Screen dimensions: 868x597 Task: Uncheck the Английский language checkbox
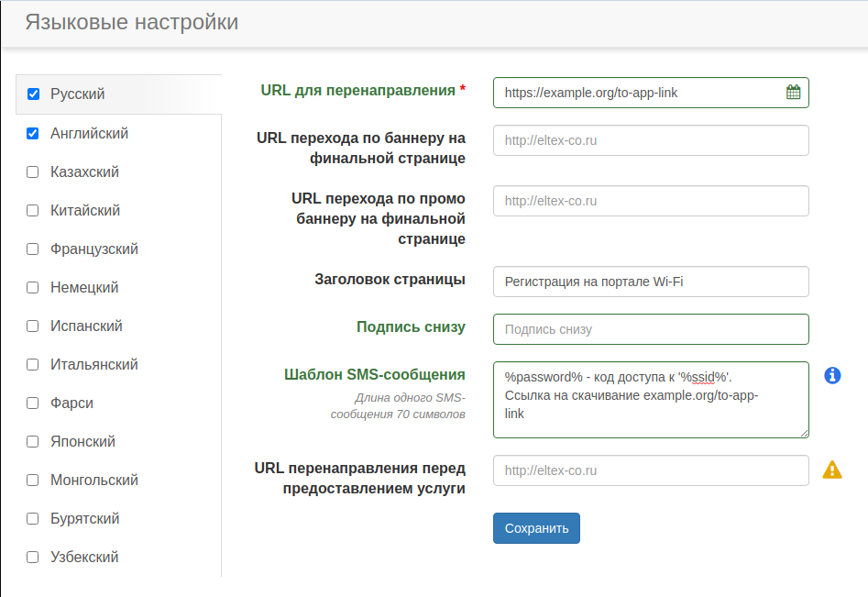(33, 134)
